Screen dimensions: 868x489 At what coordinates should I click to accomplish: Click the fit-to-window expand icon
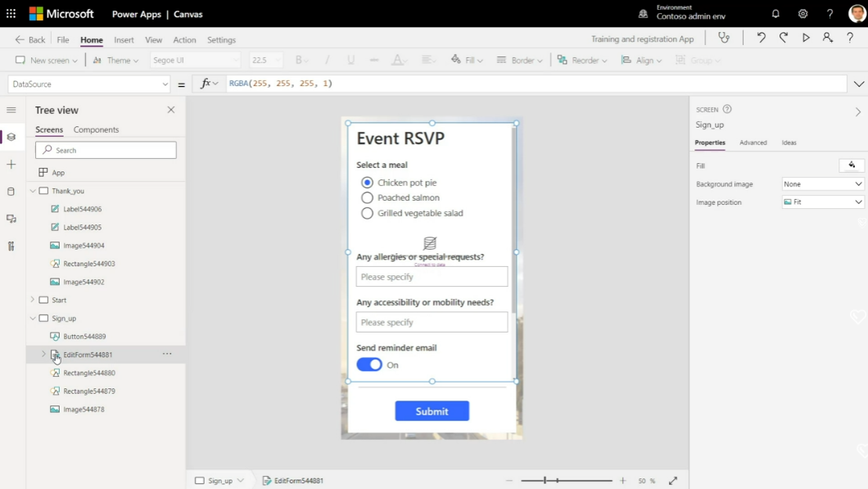(672, 481)
